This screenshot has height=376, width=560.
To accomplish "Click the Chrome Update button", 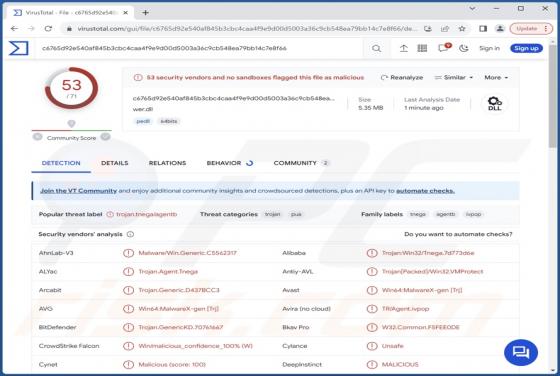I will click(531, 29).
